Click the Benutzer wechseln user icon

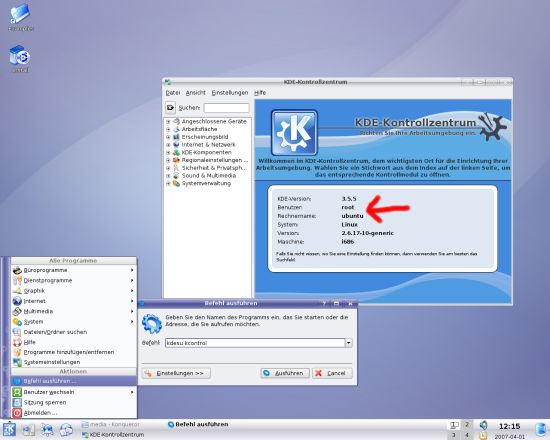point(17,392)
